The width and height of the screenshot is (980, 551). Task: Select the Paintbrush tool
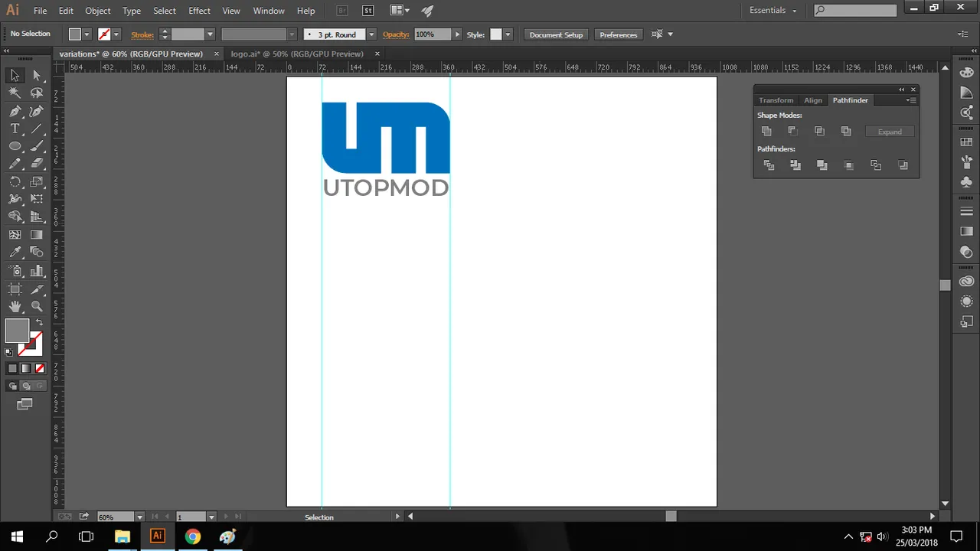(x=37, y=146)
